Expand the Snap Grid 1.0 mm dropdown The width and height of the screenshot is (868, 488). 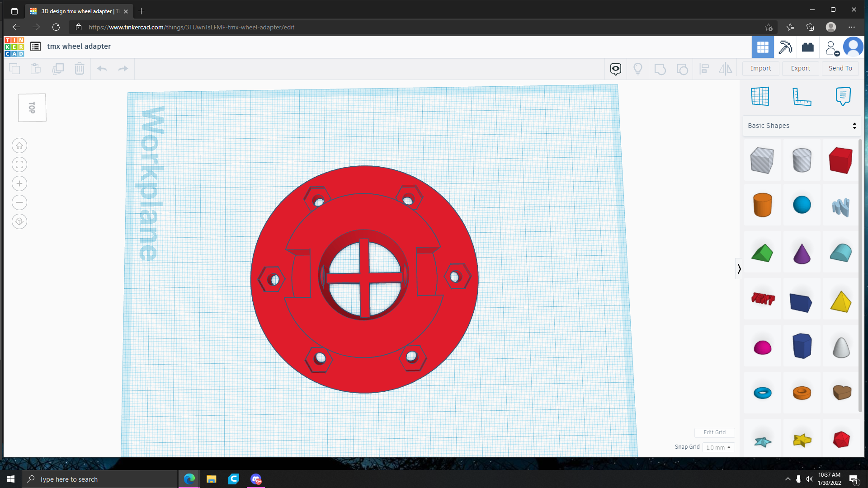[x=718, y=447]
